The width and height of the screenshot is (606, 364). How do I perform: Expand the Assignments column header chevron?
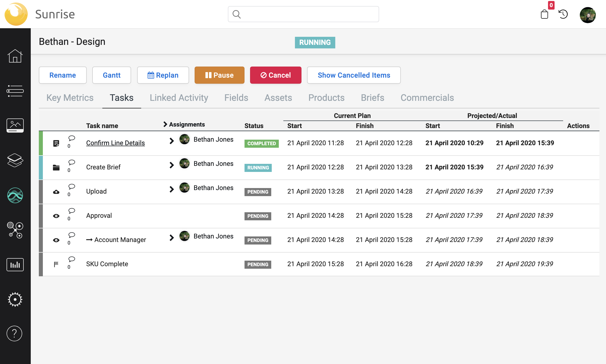point(165,124)
